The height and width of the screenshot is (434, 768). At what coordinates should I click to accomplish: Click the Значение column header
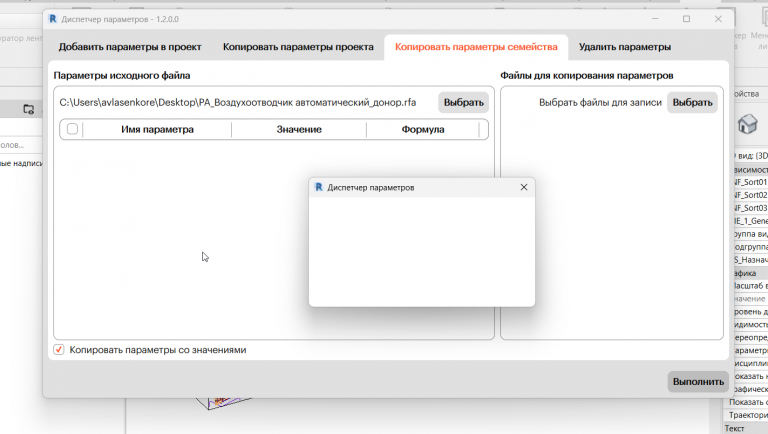[x=299, y=129]
